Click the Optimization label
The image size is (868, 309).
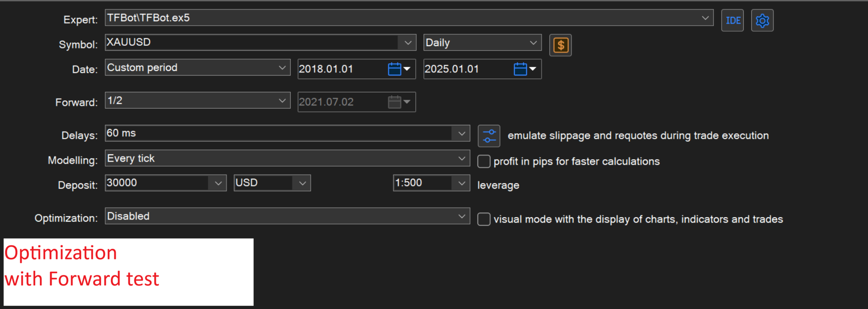tap(66, 218)
